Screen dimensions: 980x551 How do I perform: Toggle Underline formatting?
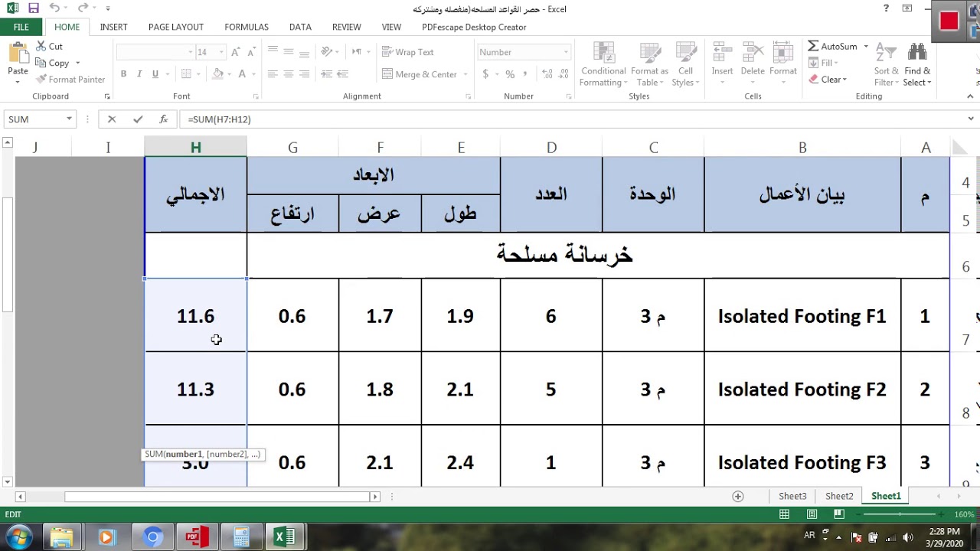155,74
